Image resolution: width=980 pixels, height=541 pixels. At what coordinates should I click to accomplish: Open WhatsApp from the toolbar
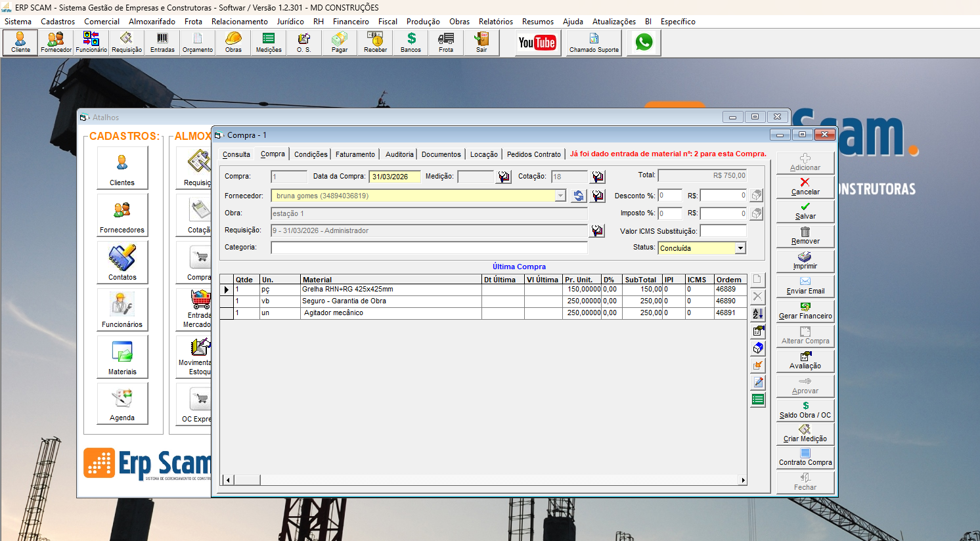pos(644,43)
